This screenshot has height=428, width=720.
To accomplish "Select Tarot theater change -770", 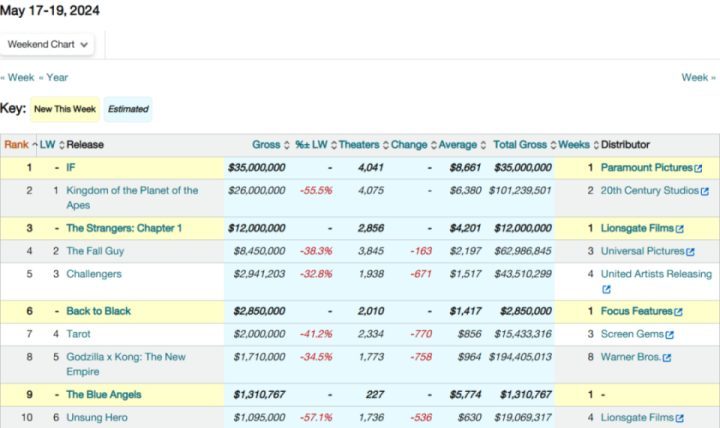I will 421,334.
